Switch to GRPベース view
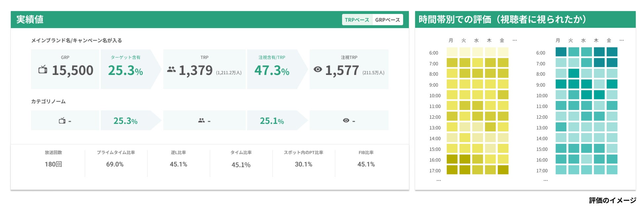644x210 pixels. (x=387, y=20)
